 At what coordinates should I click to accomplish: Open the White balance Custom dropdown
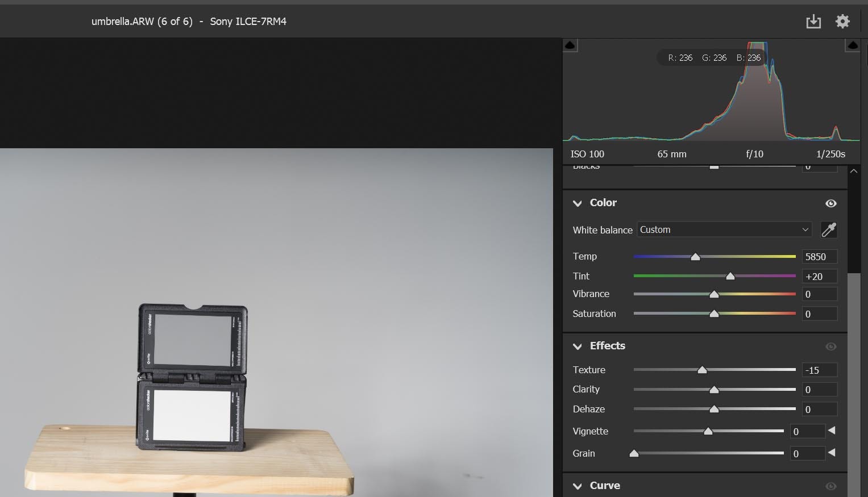[x=725, y=229]
